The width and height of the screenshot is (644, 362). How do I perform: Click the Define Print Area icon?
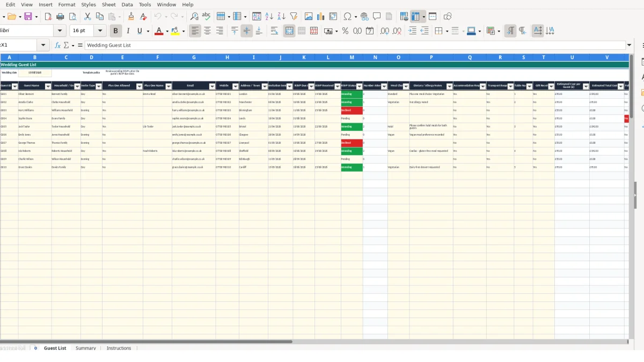(404, 17)
